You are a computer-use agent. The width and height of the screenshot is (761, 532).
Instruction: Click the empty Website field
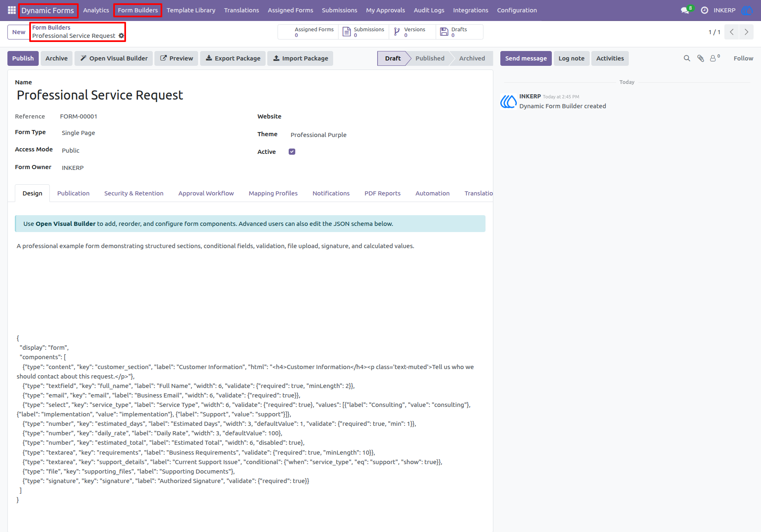point(386,117)
